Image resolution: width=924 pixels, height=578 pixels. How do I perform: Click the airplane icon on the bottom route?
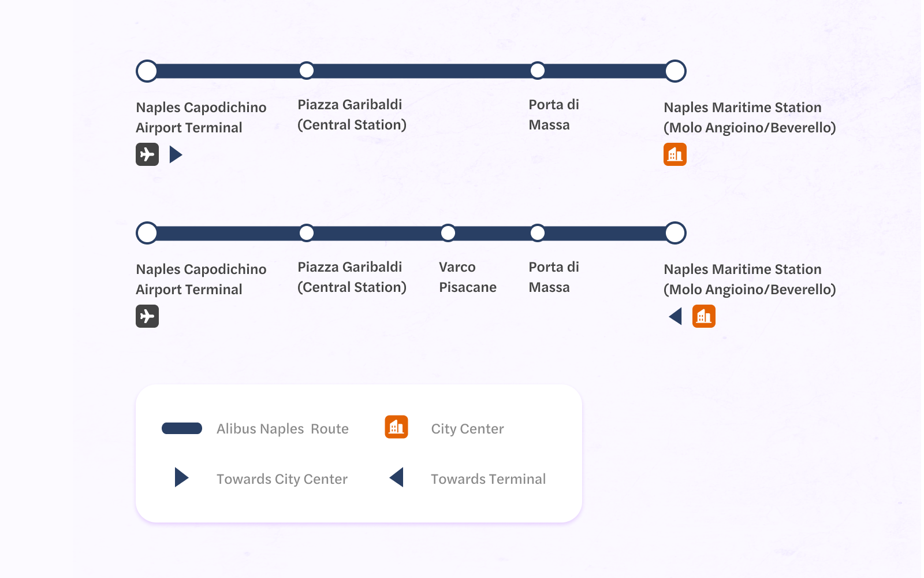[147, 316]
